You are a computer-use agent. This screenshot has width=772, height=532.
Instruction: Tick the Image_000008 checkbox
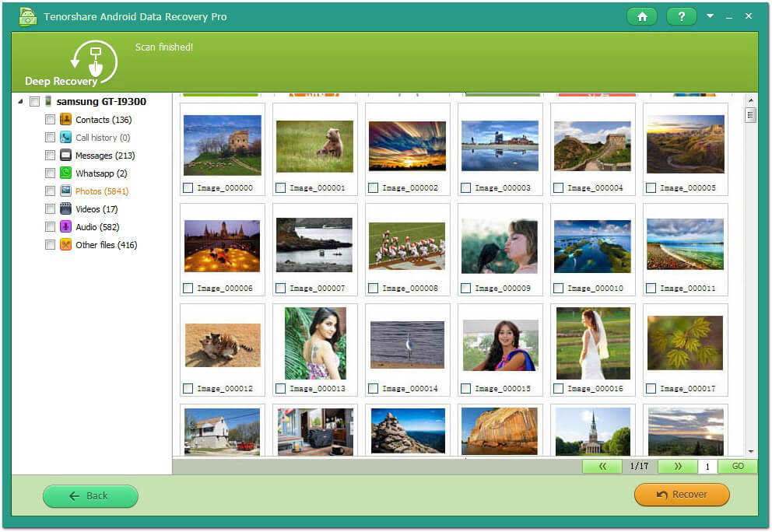(373, 289)
